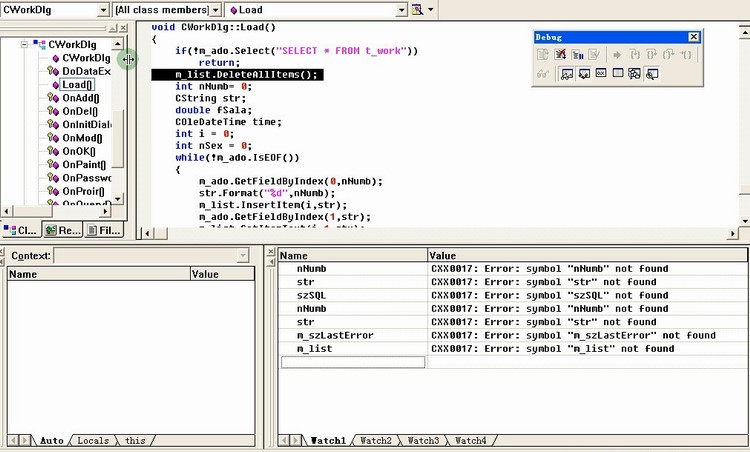Switch to the Locals tab
750x452 pixels.
[93, 441]
